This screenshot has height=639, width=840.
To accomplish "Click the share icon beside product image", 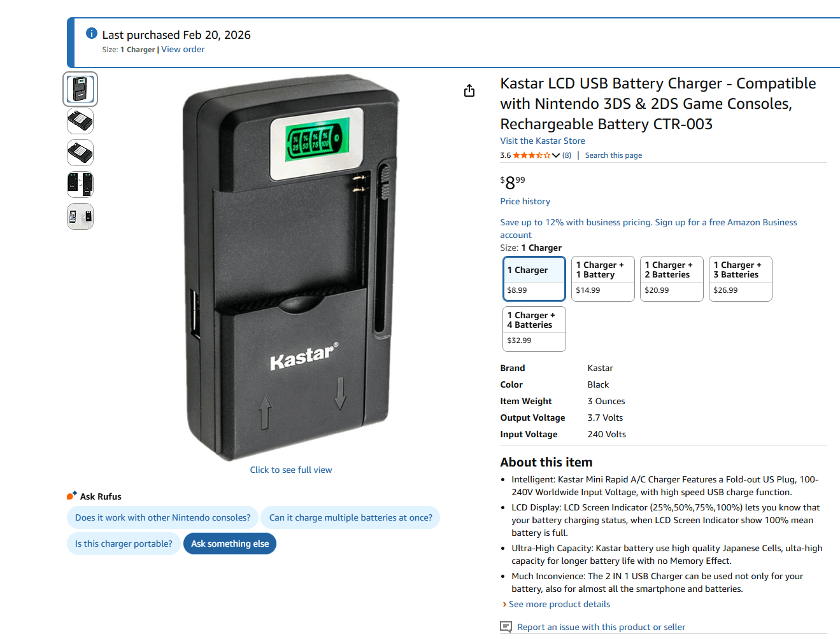I will point(469,90).
